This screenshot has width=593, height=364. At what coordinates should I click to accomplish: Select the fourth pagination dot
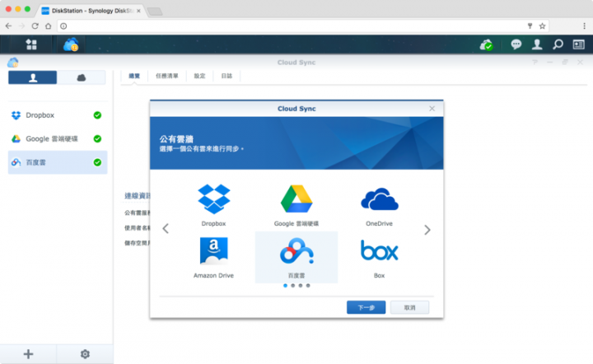pos(308,286)
